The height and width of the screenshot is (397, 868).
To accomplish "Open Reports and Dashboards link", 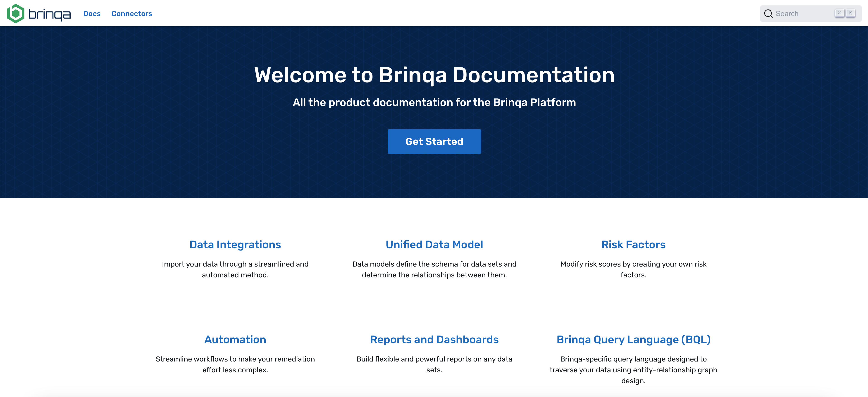I will (x=434, y=339).
